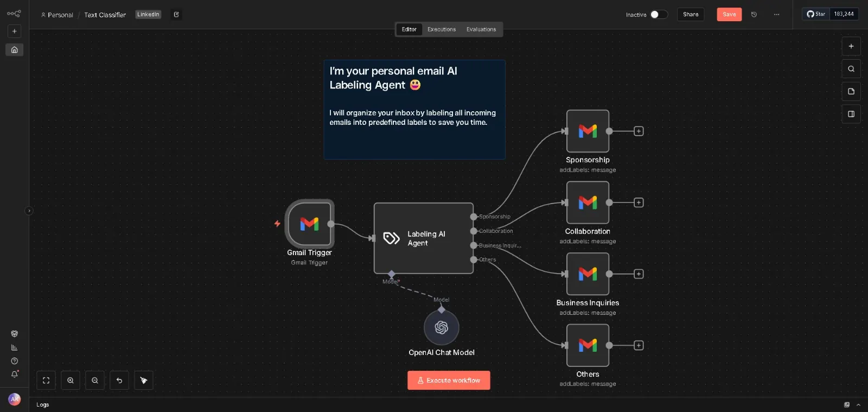Add a node after the Others node
868x412 pixels.
point(639,345)
